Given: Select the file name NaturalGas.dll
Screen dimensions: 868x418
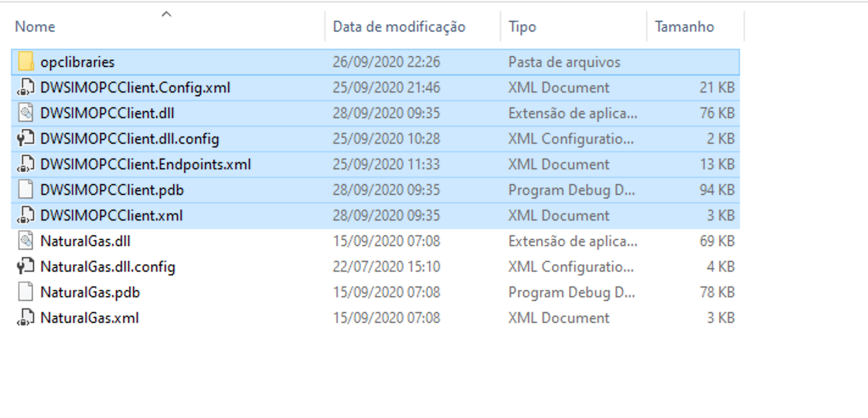Looking at the screenshot, I should (x=85, y=241).
